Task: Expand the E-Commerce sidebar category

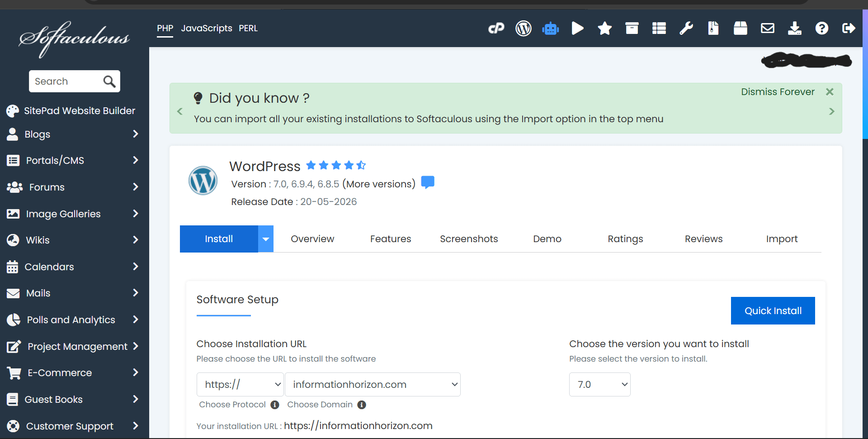Action: tap(72, 372)
